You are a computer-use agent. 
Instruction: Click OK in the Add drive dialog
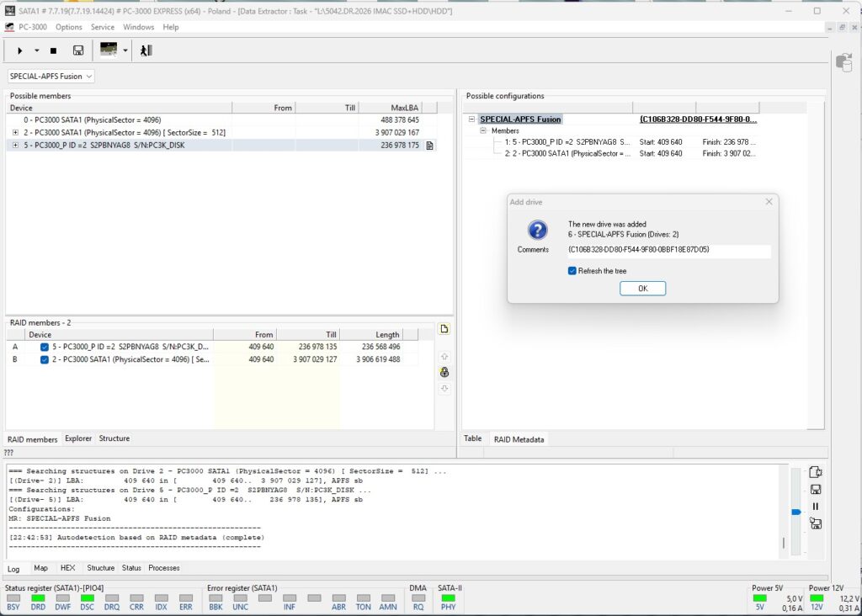pyautogui.click(x=642, y=289)
